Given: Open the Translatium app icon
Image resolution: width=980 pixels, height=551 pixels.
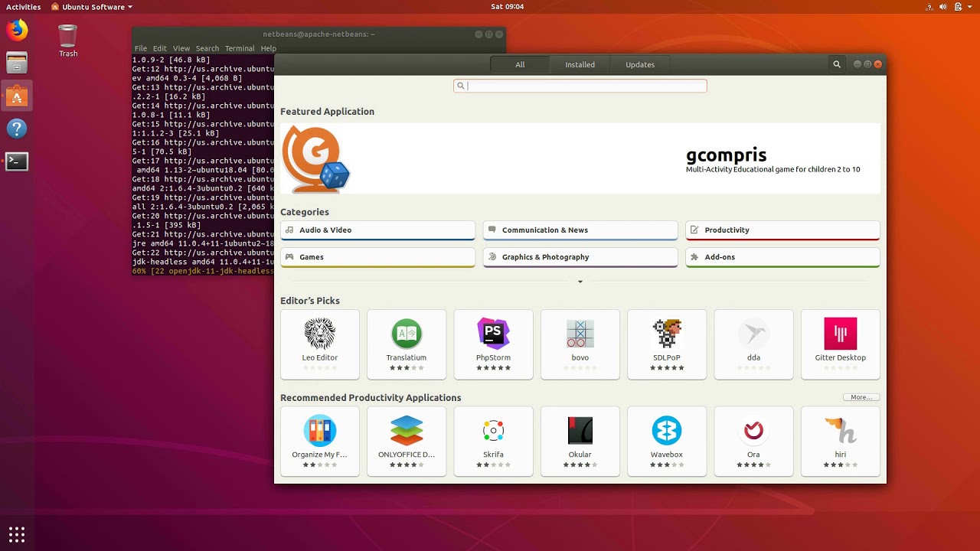Looking at the screenshot, I should tap(407, 334).
